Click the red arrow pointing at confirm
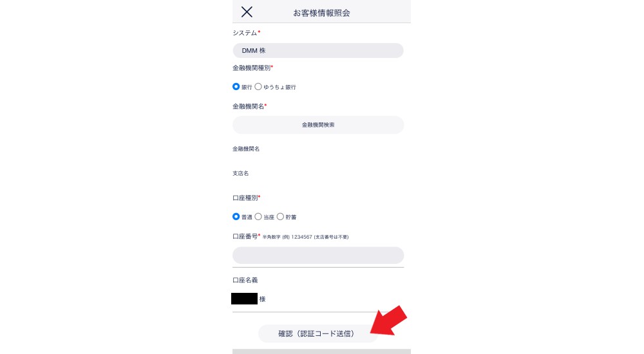 [388, 321]
